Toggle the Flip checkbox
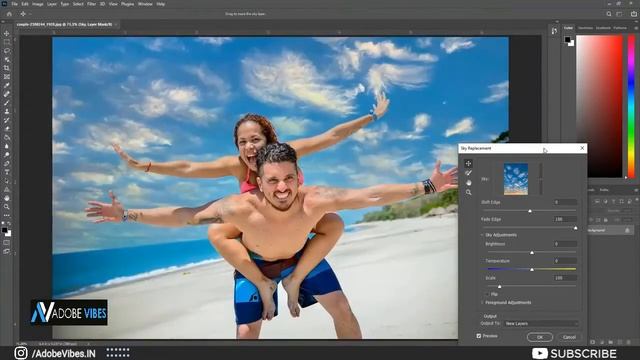The width and height of the screenshot is (640, 360). click(x=487, y=294)
